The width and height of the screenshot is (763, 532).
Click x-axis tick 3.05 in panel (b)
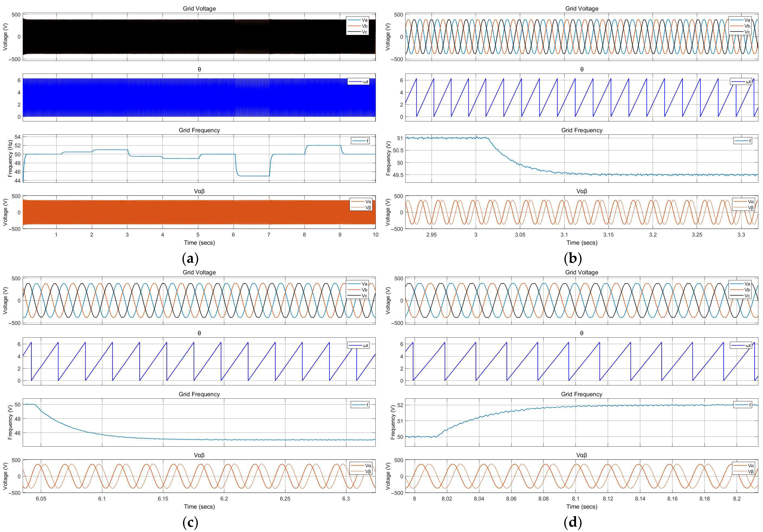(x=520, y=235)
